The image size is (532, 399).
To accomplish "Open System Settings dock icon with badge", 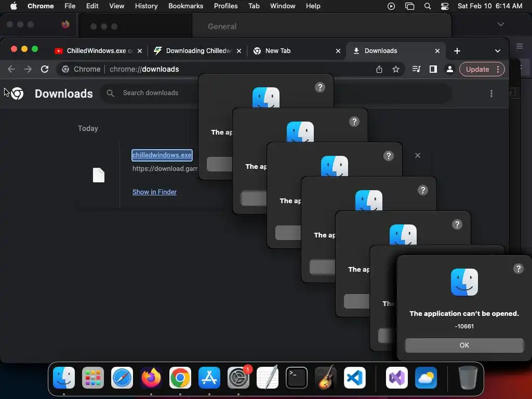I will point(238,378).
